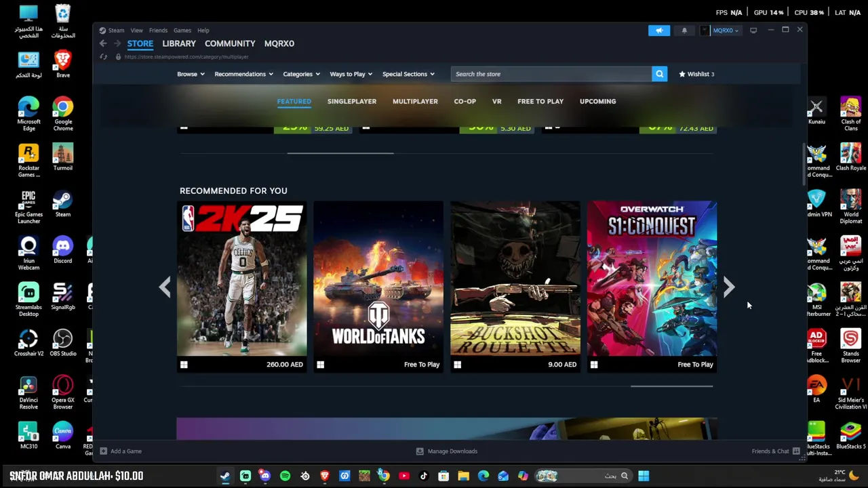Switch to the COMMUNITY tab
This screenshot has width=868, height=488.
tap(230, 43)
